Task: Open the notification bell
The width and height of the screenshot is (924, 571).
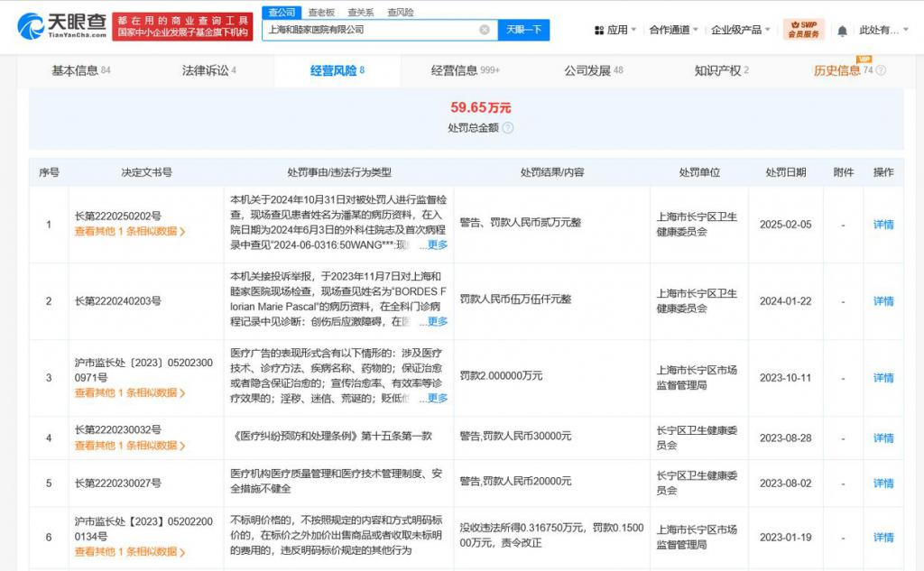Action: point(842,31)
